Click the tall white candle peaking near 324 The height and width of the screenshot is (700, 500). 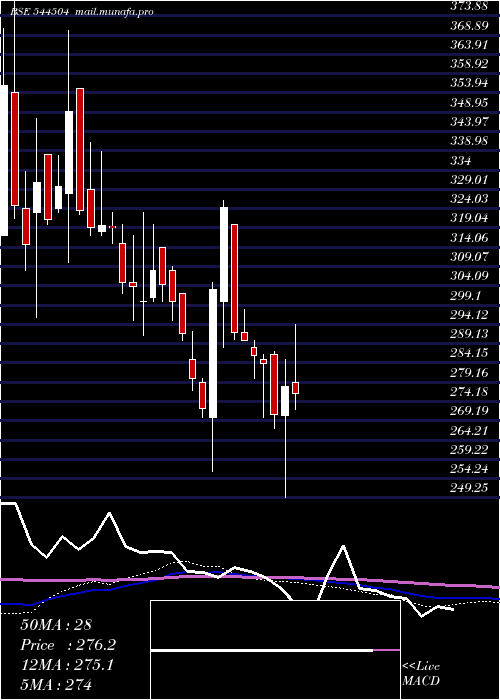(224, 254)
